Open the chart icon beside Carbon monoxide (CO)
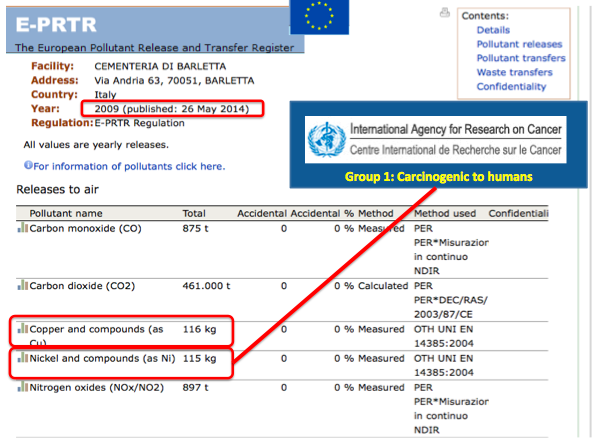The image size is (595, 441). 23,228
